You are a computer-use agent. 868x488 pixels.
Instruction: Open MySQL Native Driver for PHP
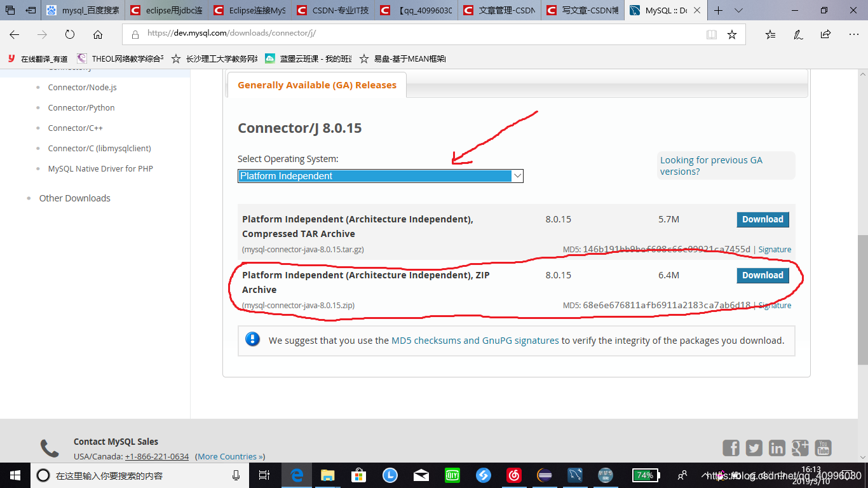pos(100,168)
